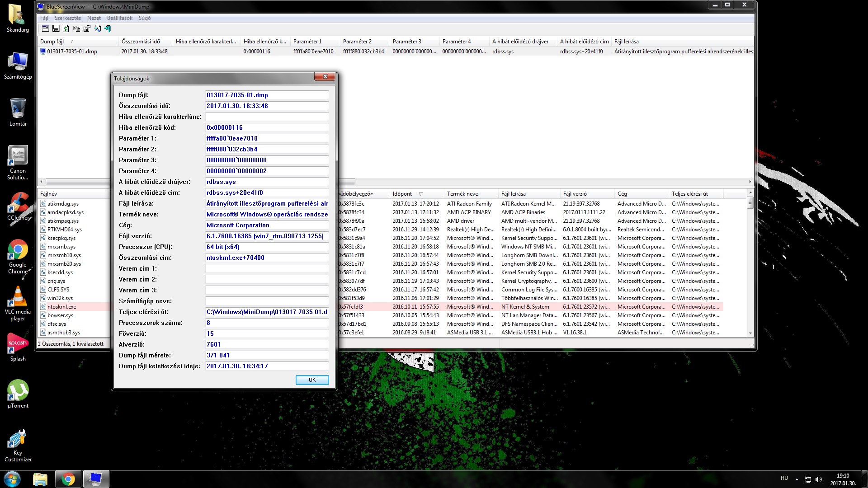Screen dimensions: 868x488
Task: Open µTorrent desktop shortcut
Action: pyautogui.click(x=18, y=394)
